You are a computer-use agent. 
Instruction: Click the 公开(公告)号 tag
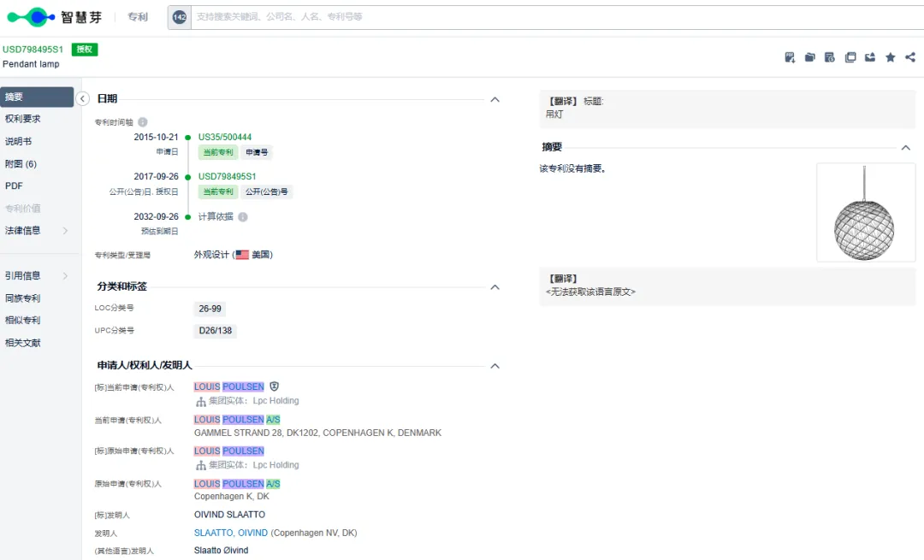click(266, 192)
